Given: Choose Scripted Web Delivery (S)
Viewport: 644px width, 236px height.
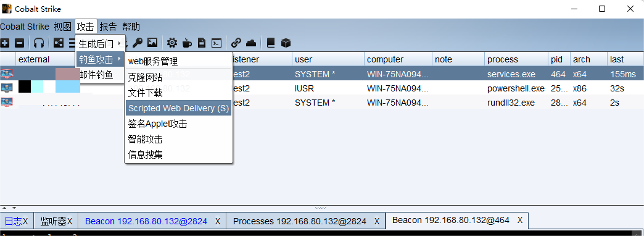Looking at the screenshot, I should [x=179, y=108].
